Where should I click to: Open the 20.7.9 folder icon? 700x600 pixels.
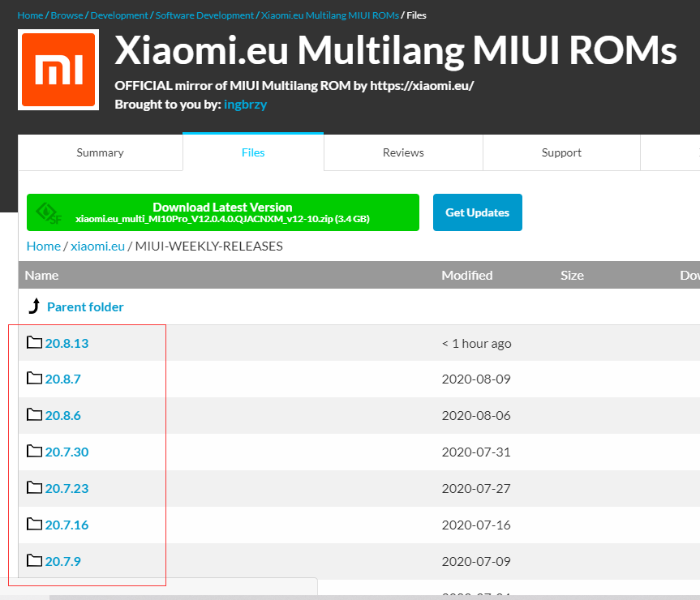click(34, 561)
